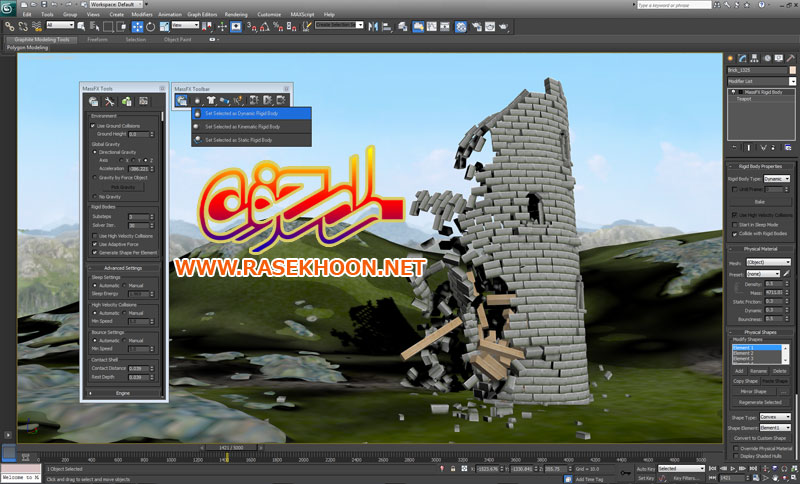
Task: Click the object color swatch beside Brick_1325
Action: pos(792,70)
